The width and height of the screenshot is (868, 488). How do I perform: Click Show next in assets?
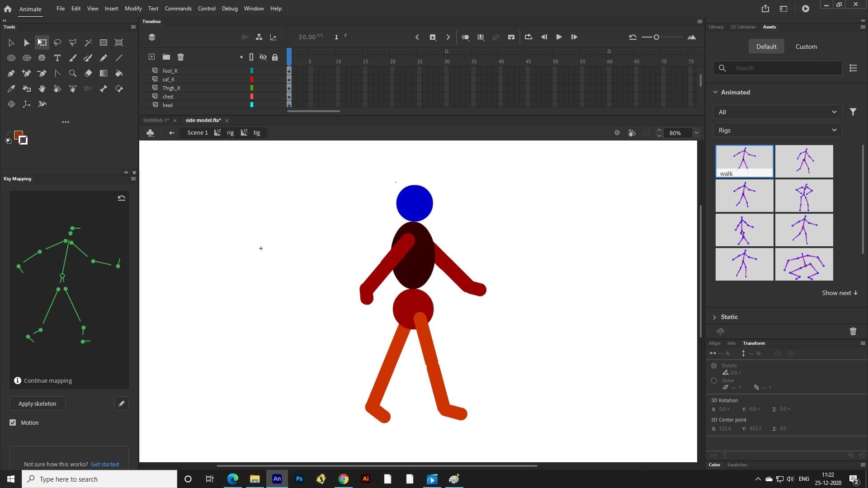[x=840, y=293]
